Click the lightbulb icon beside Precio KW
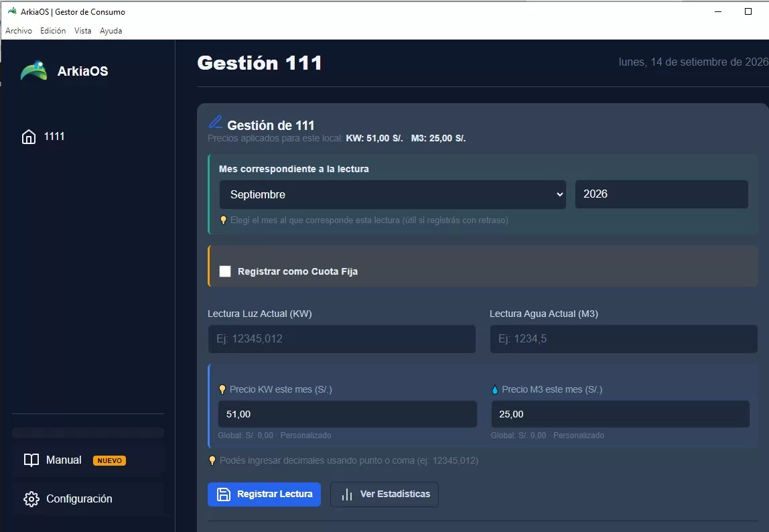 [222, 389]
